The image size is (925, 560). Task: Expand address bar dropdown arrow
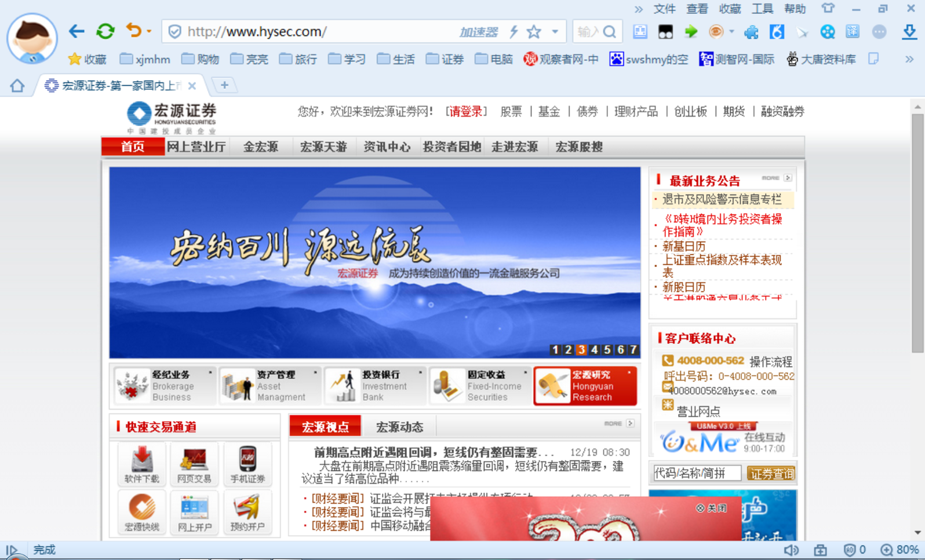555,32
